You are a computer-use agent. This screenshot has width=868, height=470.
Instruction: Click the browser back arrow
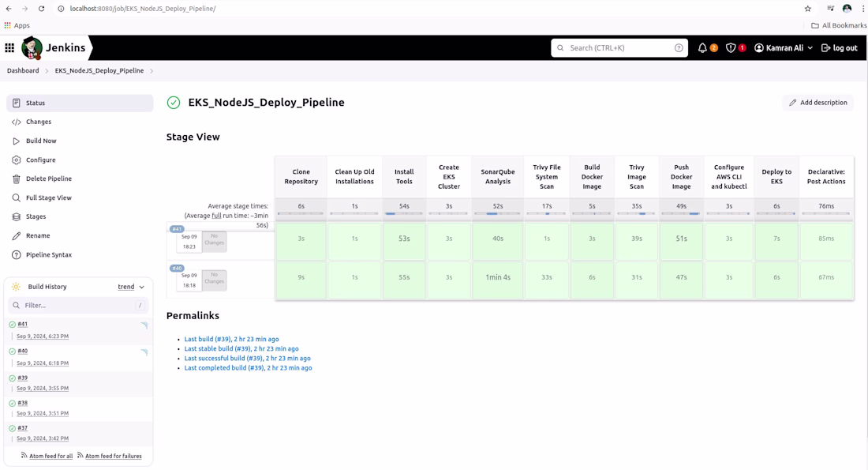click(x=9, y=9)
